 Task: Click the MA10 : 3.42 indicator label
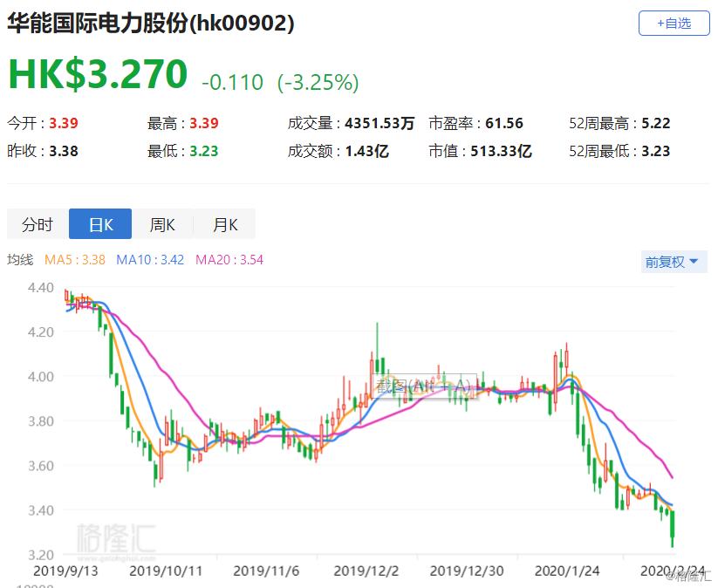150,260
